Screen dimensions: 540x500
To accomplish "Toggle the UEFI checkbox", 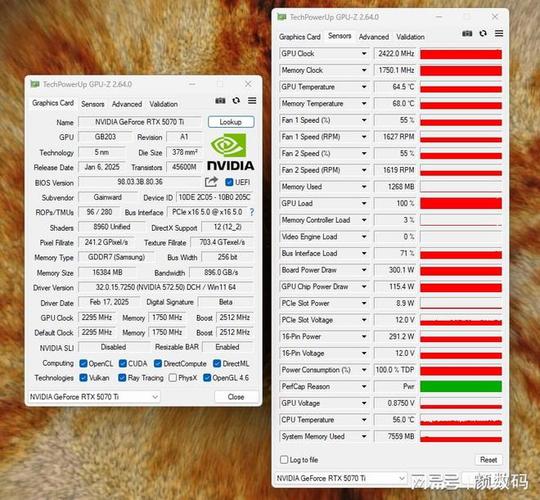I will tap(229, 182).
